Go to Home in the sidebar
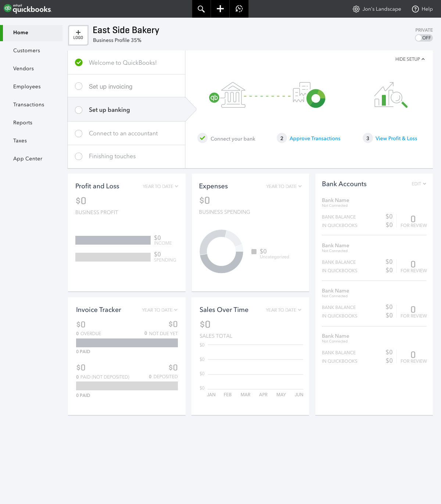Viewport: 441px width, 504px height. (x=32, y=33)
